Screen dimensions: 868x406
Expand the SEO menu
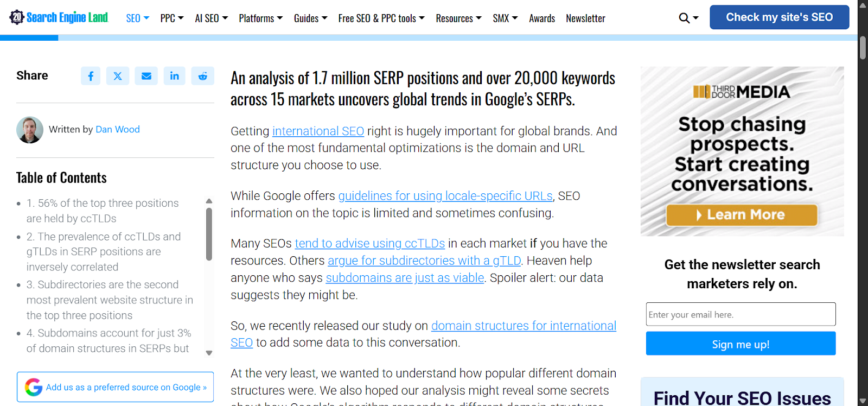tap(138, 18)
